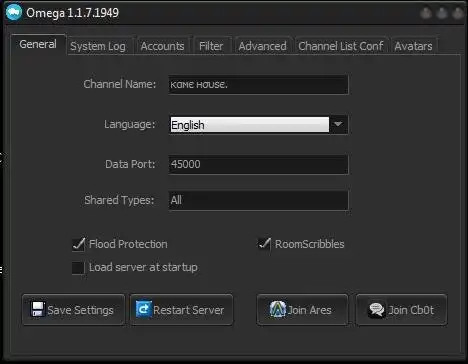Image resolution: width=468 pixels, height=364 pixels.
Task: Open the Language dropdown arrow
Action: [338, 124]
